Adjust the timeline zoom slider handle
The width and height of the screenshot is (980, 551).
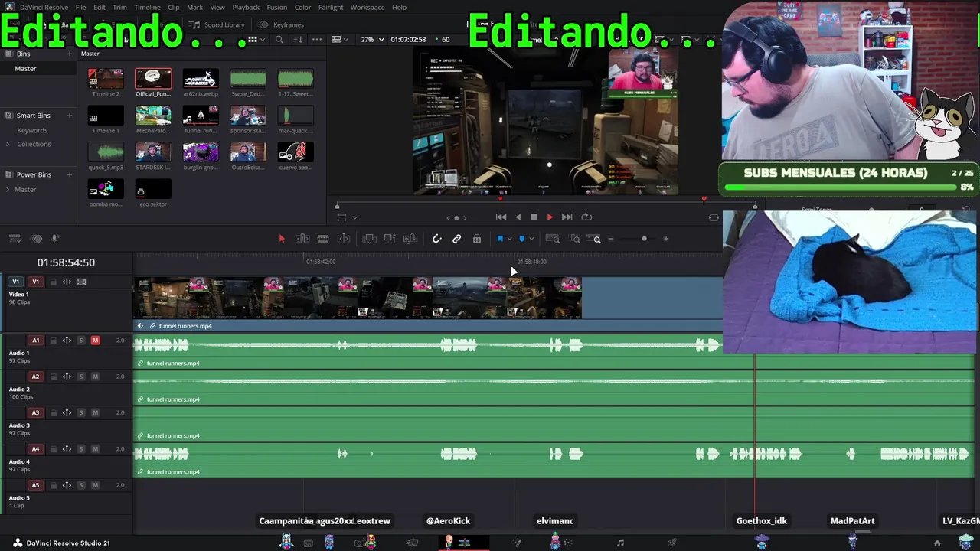(644, 239)
